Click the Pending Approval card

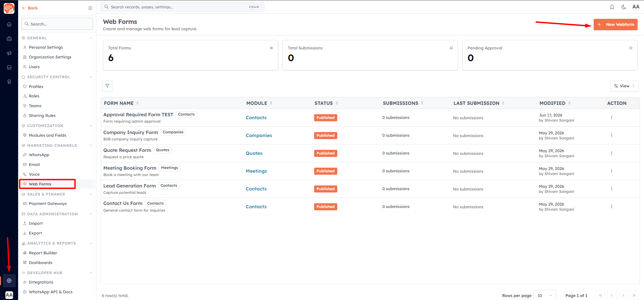point(550,55)
